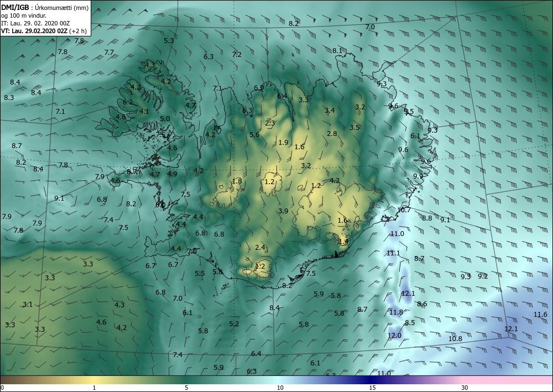Viewport: 553px width, 392px height.
Task: Click the map value 7.2
Action: click(237, 54)
